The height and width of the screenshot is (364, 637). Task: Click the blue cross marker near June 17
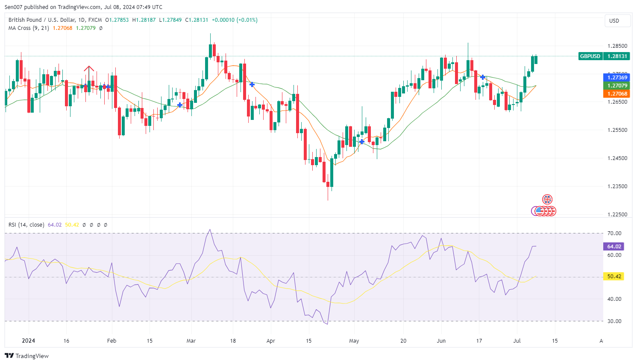(483, 77)
